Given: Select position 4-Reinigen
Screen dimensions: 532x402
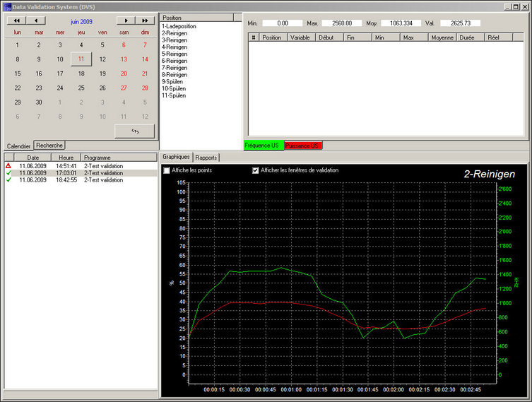Looking at the screenshot, I should (175, 47).
